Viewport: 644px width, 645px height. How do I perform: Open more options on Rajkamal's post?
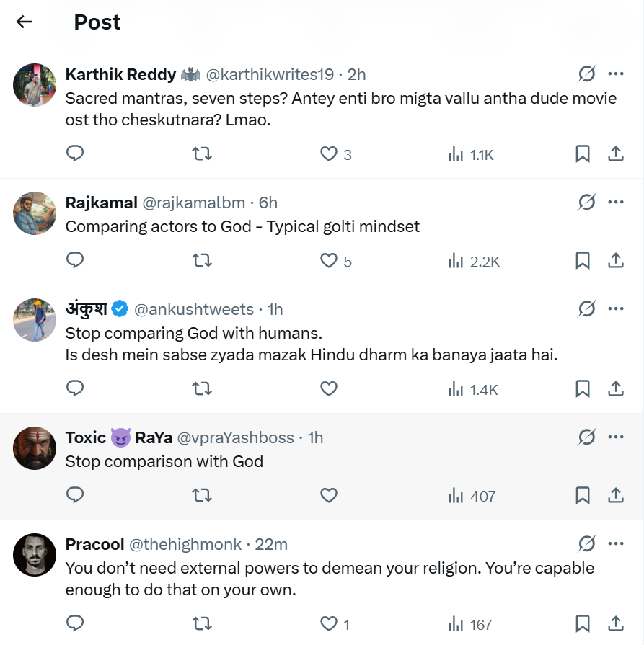tap(616, 202)
